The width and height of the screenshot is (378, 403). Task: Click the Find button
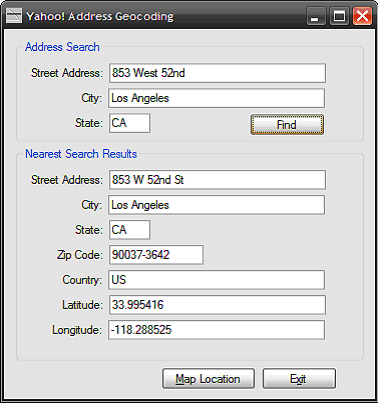coord(287,125)
